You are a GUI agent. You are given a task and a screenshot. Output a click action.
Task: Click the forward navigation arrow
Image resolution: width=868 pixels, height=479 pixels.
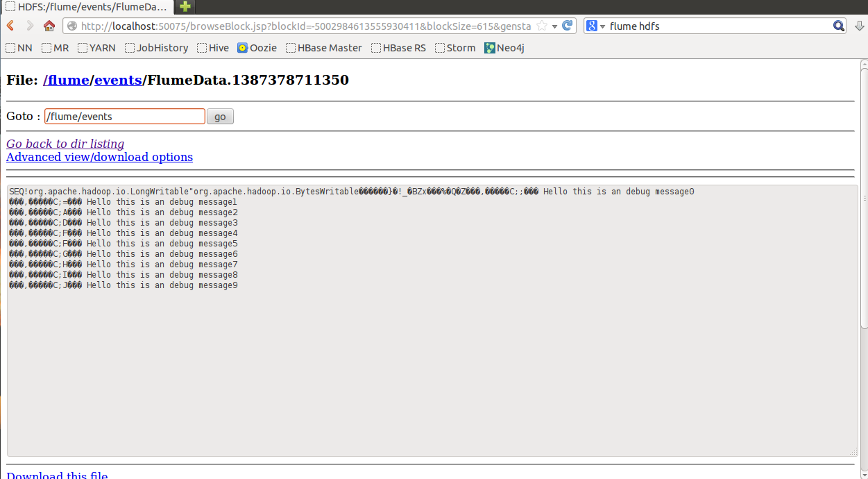[29, 26]
